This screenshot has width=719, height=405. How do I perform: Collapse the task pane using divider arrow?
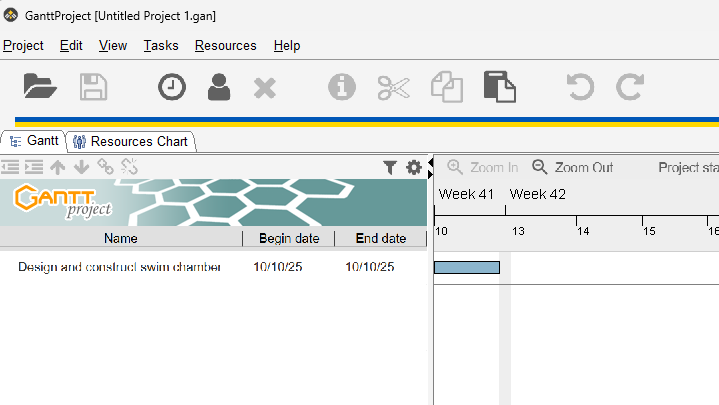[430, 162]
